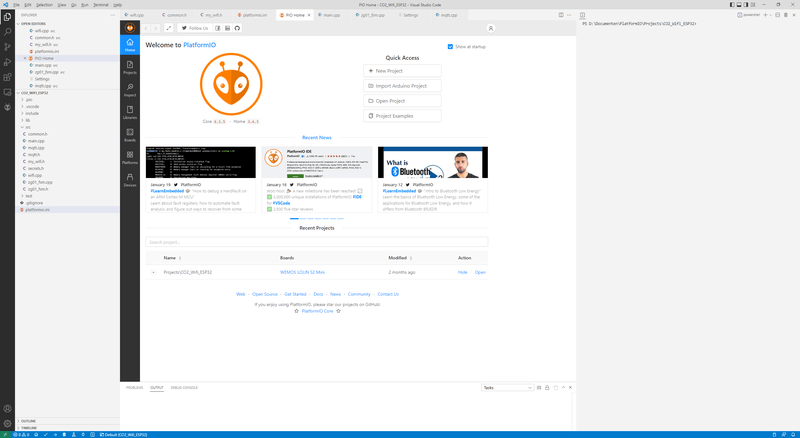Screen dimensions: 800x438
Task: Navigate back with the PIO Home left arrow
Action: click(x=146, y=28)
